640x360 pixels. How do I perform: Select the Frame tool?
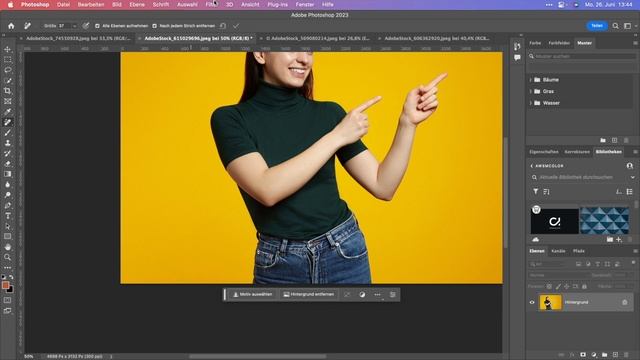tap(8, 101)
